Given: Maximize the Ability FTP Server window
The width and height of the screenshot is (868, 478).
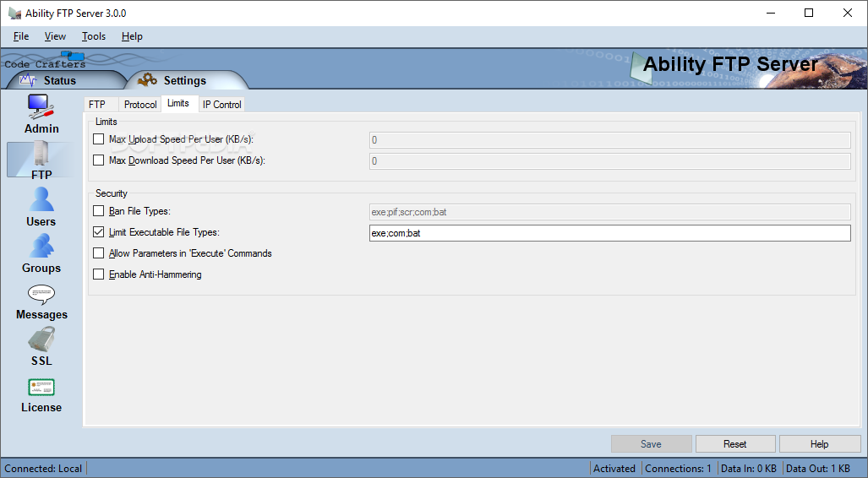Looking at the screenshot, I should [x=809, y=13].
